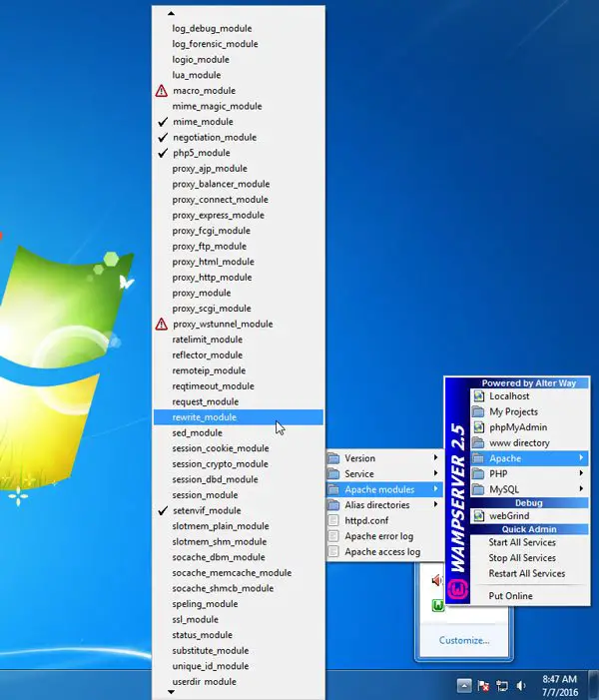Click the volume speaker taskbar icon

pyautogui.click(x=521, y=686)
